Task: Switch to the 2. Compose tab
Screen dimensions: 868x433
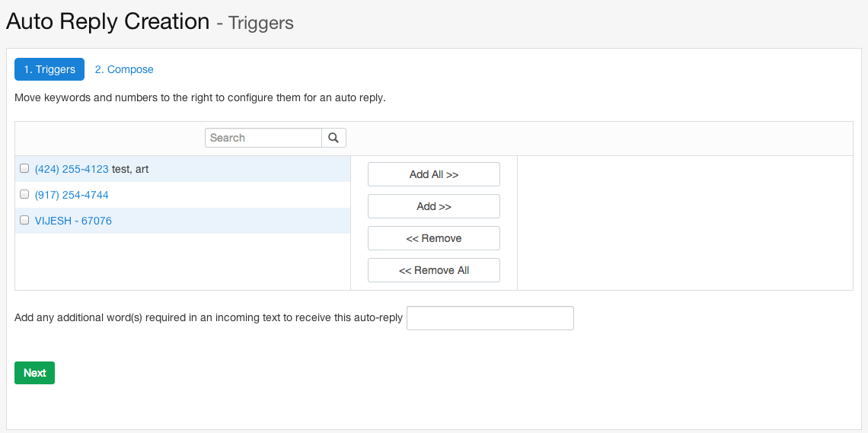Action: click(x=124, y=69)
